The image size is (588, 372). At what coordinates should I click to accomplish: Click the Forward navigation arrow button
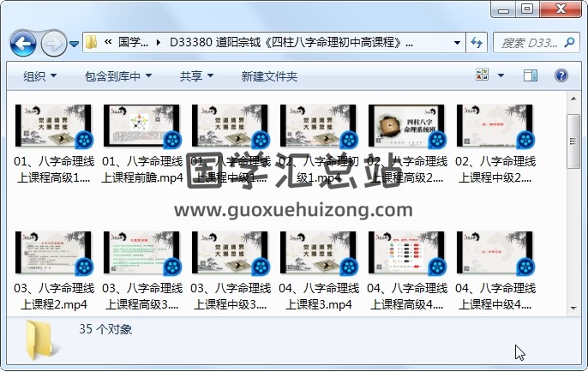(x=53, y=42)
